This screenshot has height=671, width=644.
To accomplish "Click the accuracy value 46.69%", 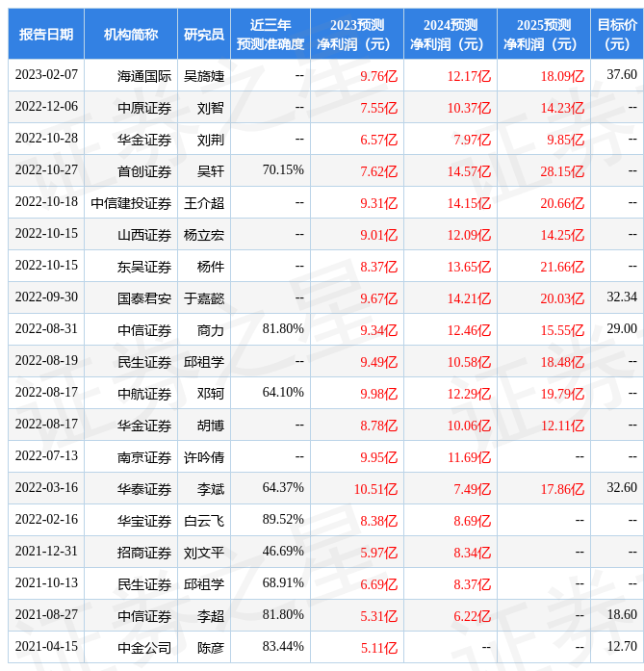I will [283, 552].
